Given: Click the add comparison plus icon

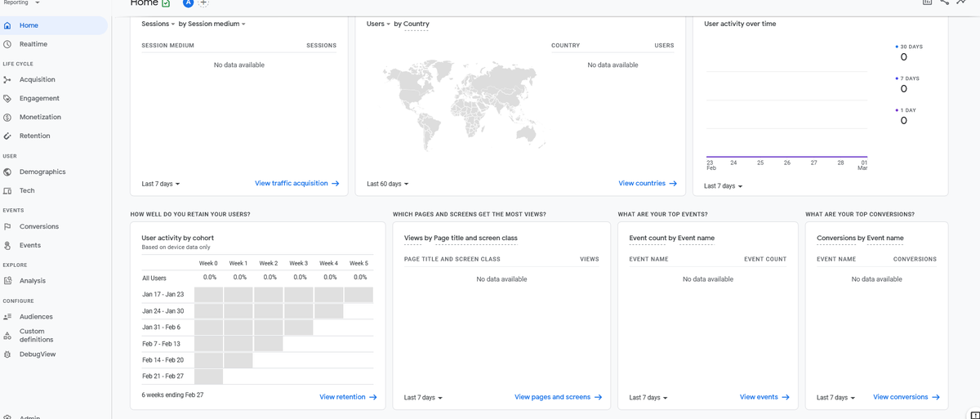Looking at the screenshot, I should point(204,2).
